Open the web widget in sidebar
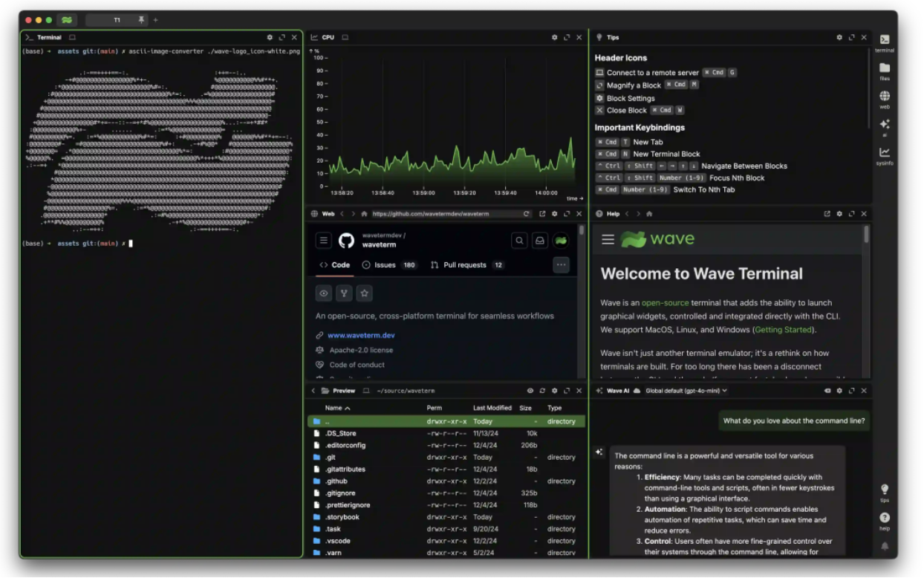 884,99
